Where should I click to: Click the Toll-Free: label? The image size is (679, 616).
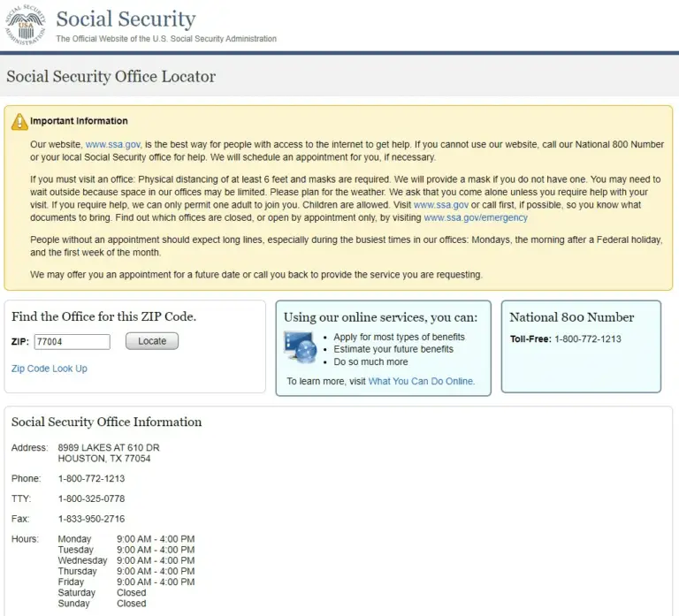530,339
